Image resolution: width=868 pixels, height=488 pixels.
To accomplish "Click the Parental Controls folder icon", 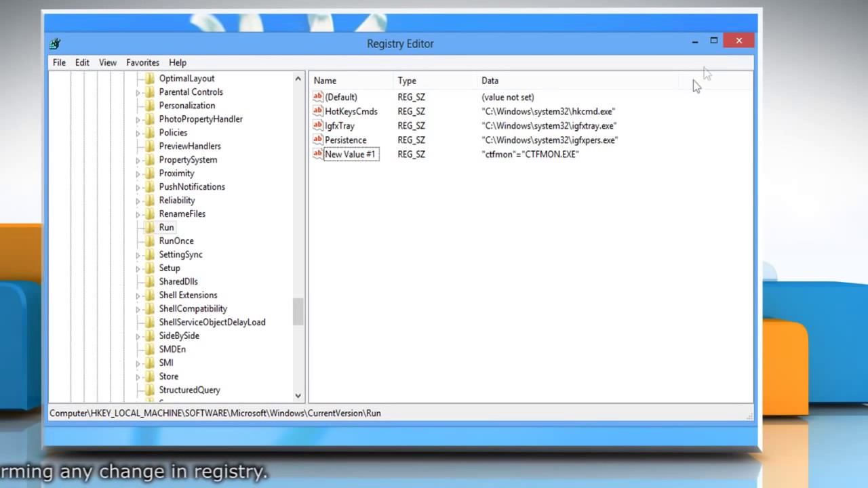I will click(x=150, y=92).
